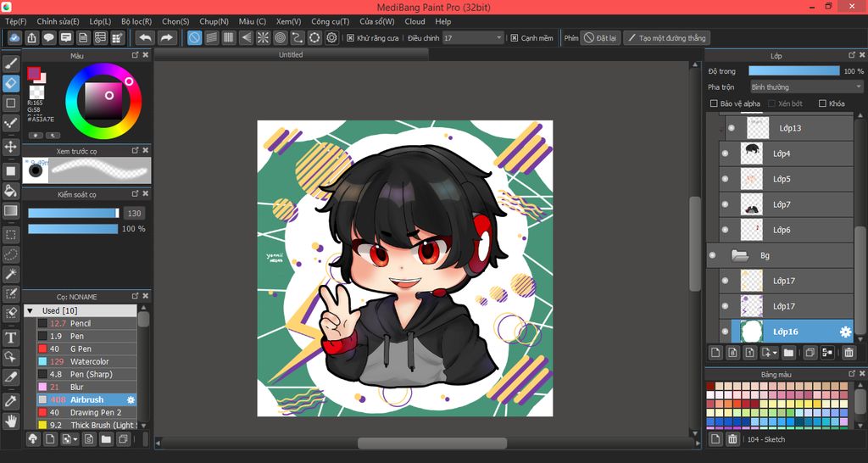Click the Undo arrow in toolbar
Screen dimensions: 868x463
pyautogui.click(x=145, y=37)
